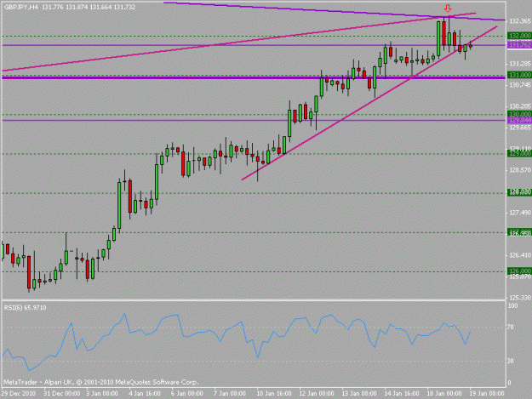Click the RSI scale value 0
This screenshot has width=532, height=399.
pos(509,383)
